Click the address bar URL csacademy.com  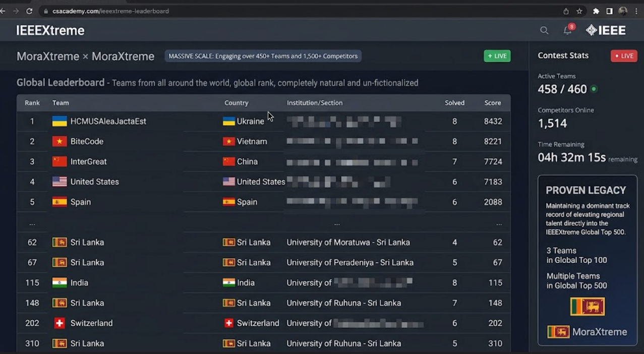[110, 11]
